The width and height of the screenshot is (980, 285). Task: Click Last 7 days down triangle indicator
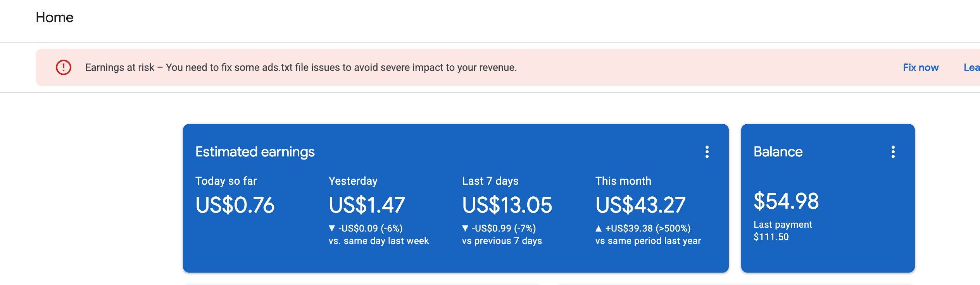point(465,228)
